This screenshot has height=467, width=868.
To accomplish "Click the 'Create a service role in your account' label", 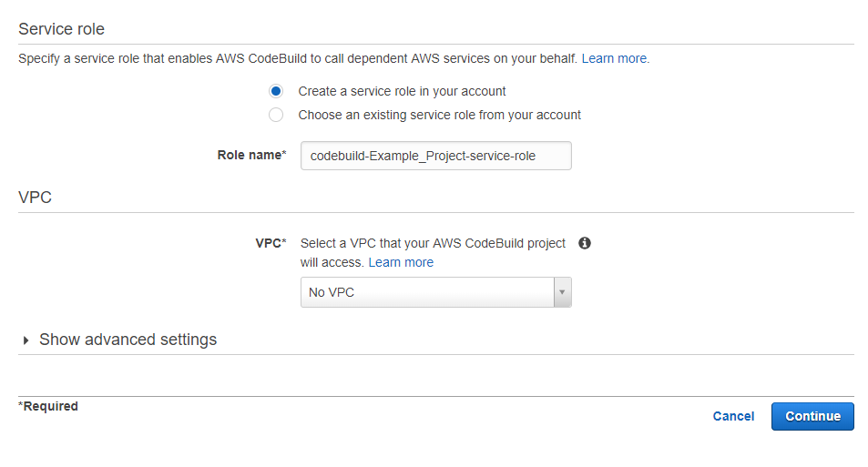I will click(402, 91).
